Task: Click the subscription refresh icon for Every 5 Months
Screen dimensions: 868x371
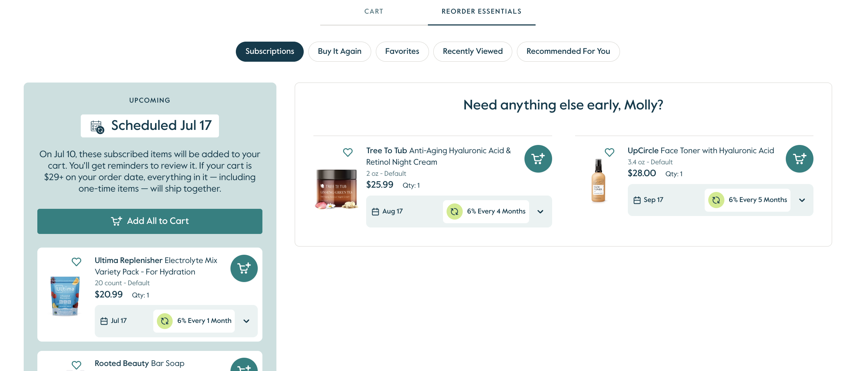Action: 716,200
